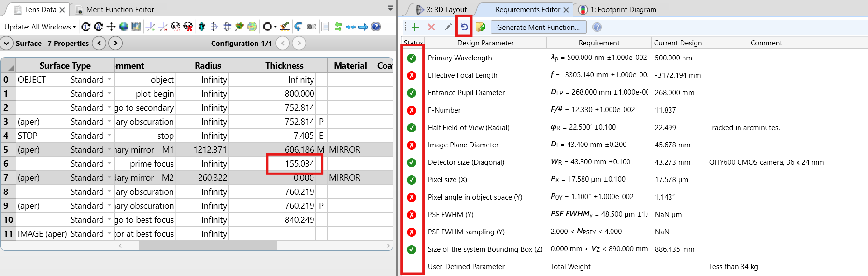Image resolution: width=868 pixels, height=276 pixels.
Task: Open help in the Lens Data toolbar
Action: pyautogui.click(x=376, y=27)
